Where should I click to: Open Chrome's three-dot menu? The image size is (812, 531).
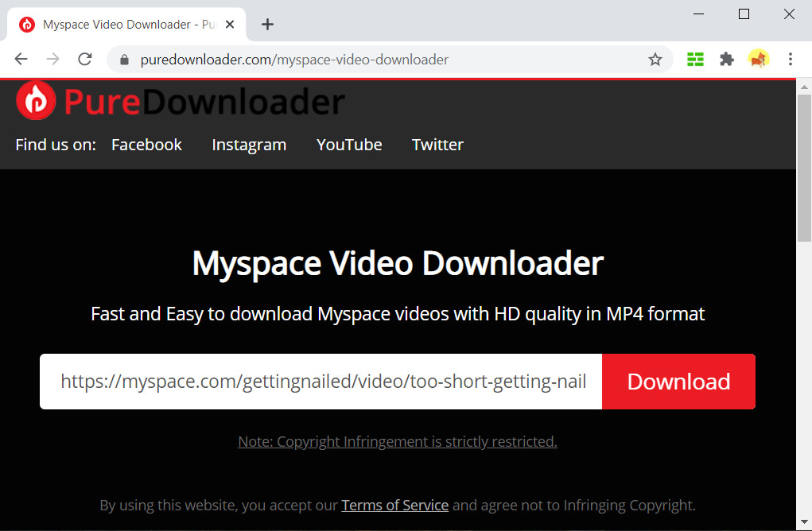(x=791, y=59)
